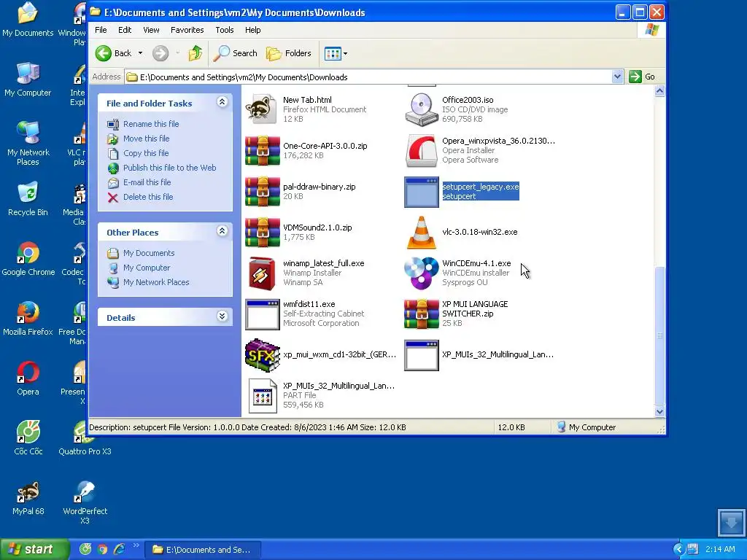
Task: Select the pal-ddraw-binary.zip archive icon
Action: [262, 192]
